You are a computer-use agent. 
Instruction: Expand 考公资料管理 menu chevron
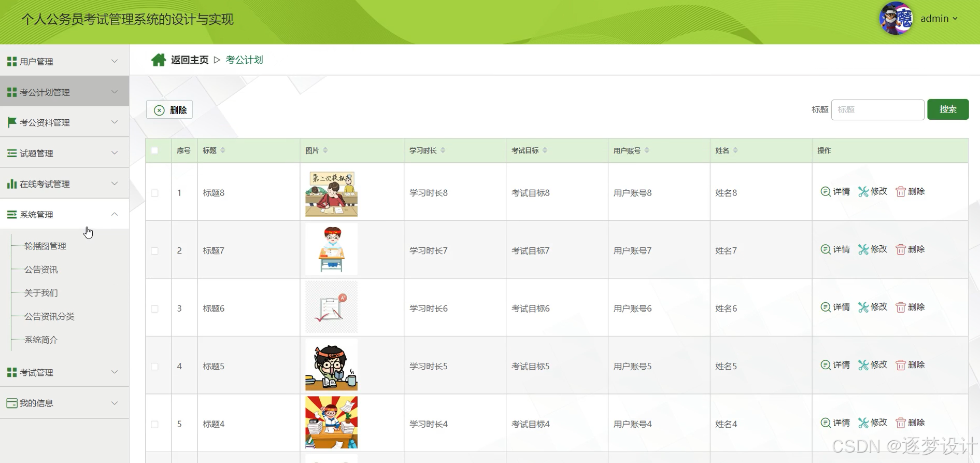point(115,122)
